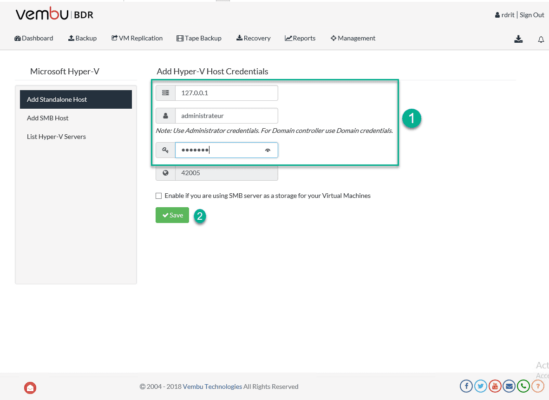The width and height of the screenshot is (549, 400).
Task: Click the Administrator credentials note text
Action: click(x=274, y=131)
